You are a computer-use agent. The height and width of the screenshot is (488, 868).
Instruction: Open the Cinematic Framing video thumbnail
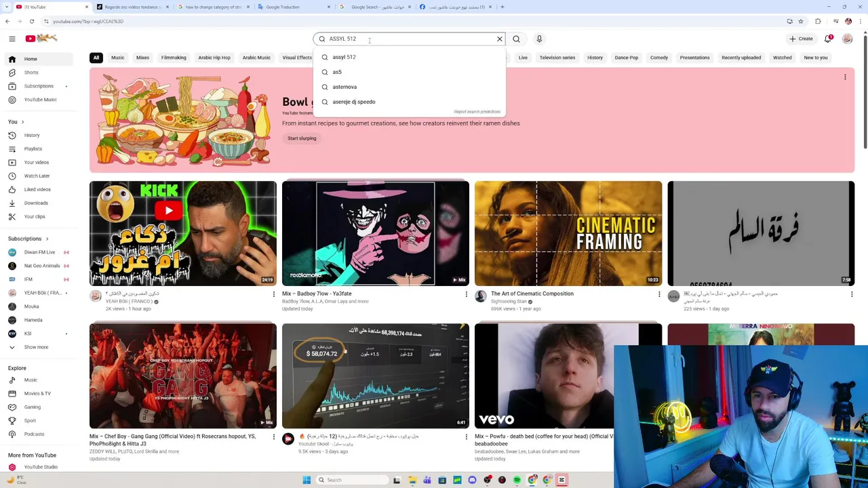coord(568,233)
